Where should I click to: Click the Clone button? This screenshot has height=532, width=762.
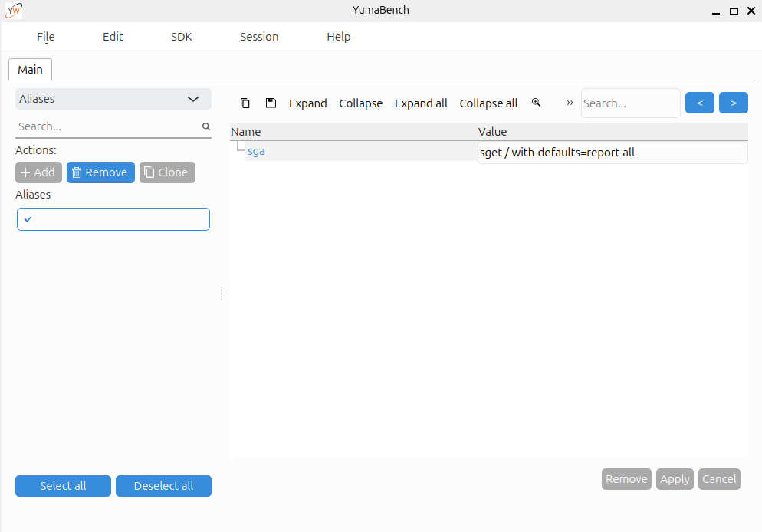(x=167, y=172)
